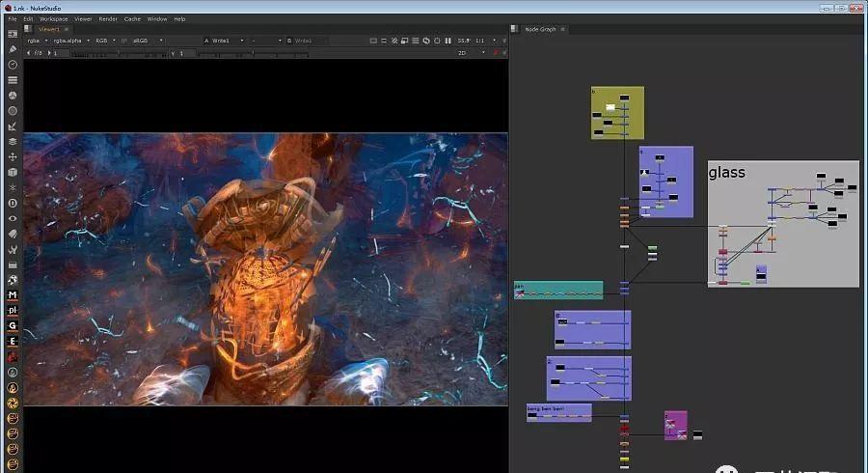Click the increase f-stop right arrow

[49, 53]
